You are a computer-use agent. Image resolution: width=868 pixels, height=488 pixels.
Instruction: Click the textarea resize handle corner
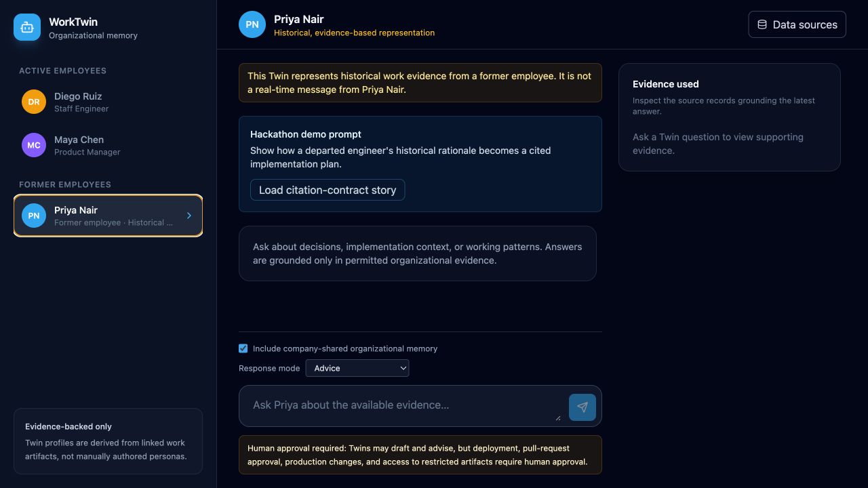click(x=558, y=418)
